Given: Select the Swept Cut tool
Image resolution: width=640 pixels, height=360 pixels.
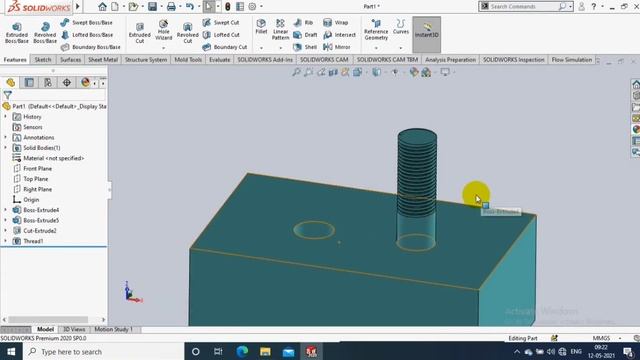Looking at the screenshot, I should pos(221,22).
